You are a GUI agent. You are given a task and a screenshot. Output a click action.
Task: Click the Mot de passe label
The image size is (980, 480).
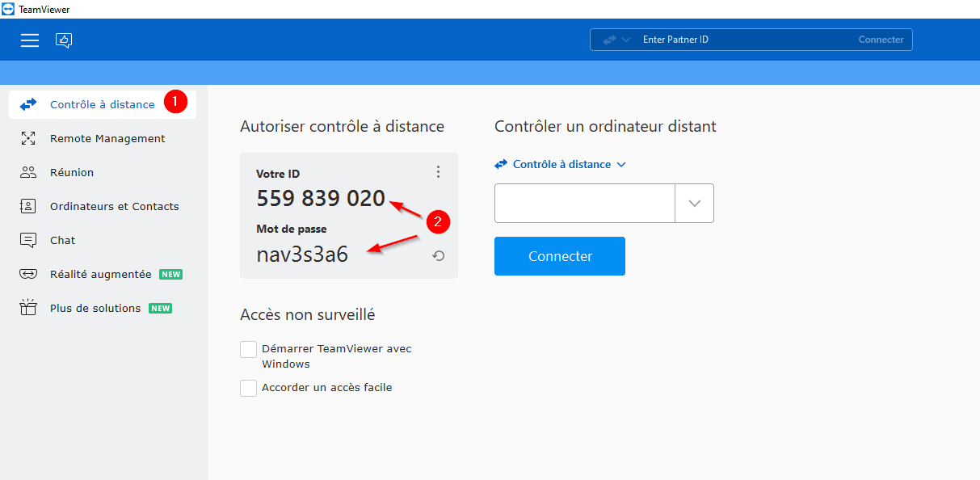click(292, 229)
